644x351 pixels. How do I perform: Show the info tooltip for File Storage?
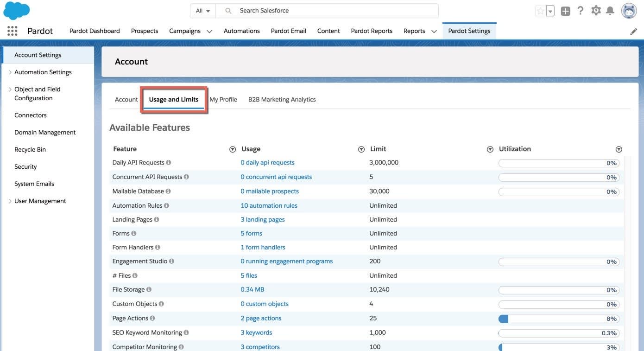click(148, 289)
